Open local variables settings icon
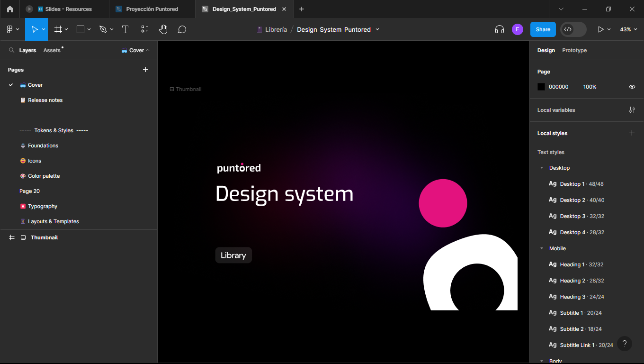Image resolution: width=644 pixels, height=364 pixels. [632, 110]
